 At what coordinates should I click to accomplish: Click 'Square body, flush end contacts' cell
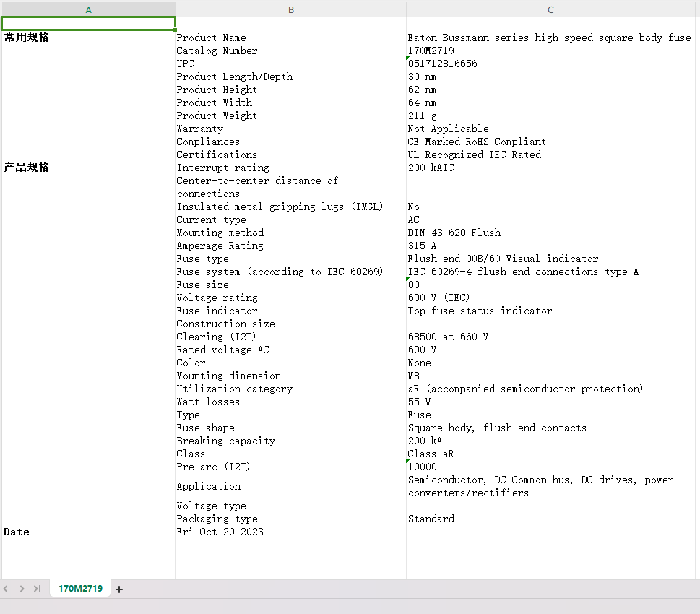pyautogui.click(x=551, y=427)
